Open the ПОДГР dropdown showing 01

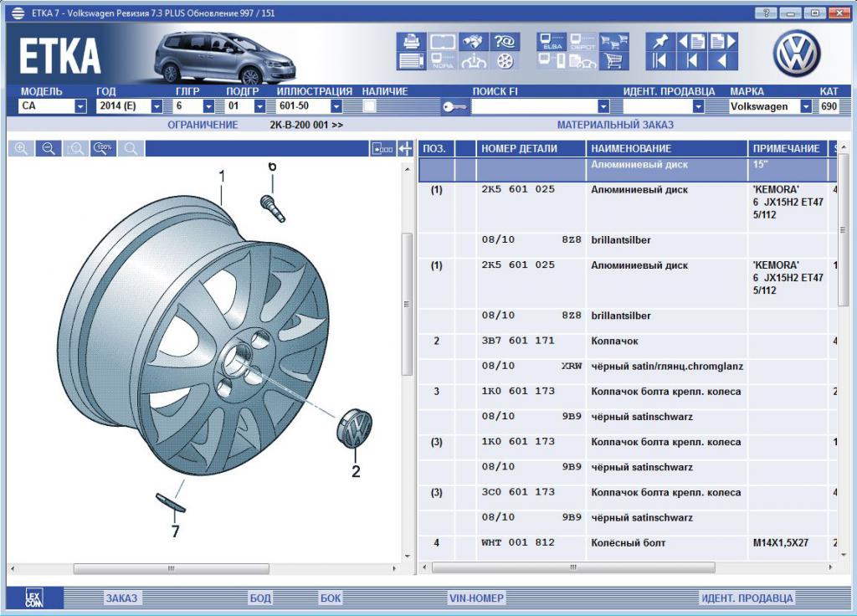click(x=260, y=106)
